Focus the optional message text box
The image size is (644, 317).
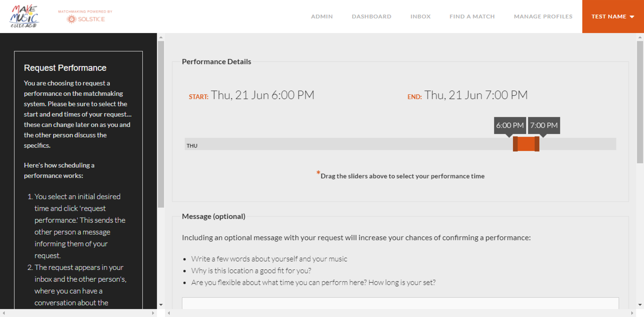click(x=400, y=303)
